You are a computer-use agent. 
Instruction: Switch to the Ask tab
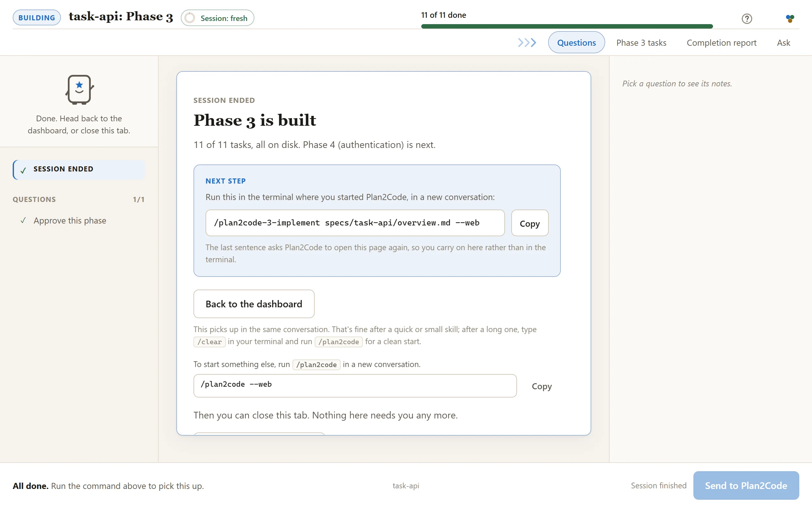pyautogui.click(x=783, y=43)
